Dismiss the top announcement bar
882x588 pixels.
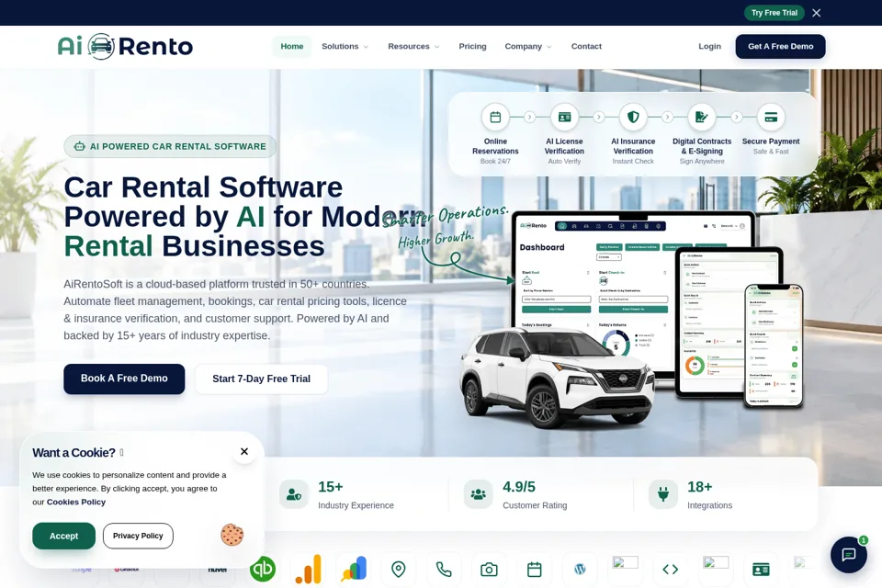816,12
